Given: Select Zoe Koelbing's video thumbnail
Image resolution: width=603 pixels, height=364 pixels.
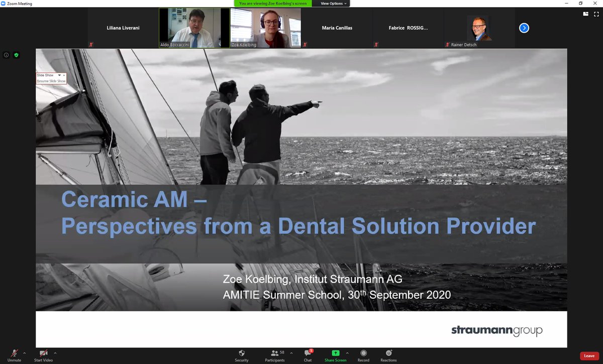Looking at the screenshot, I should coord(265,28).
